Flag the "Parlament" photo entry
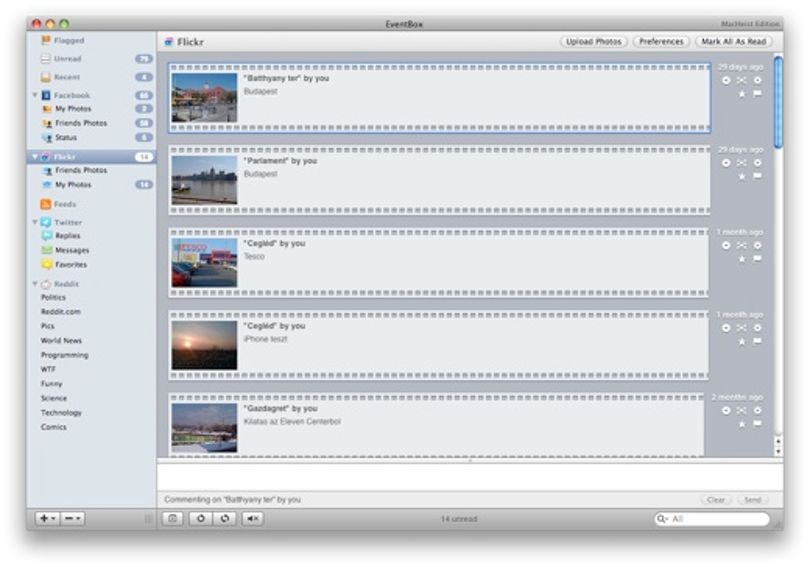This screenshot has width=810, height=567. 757,176
